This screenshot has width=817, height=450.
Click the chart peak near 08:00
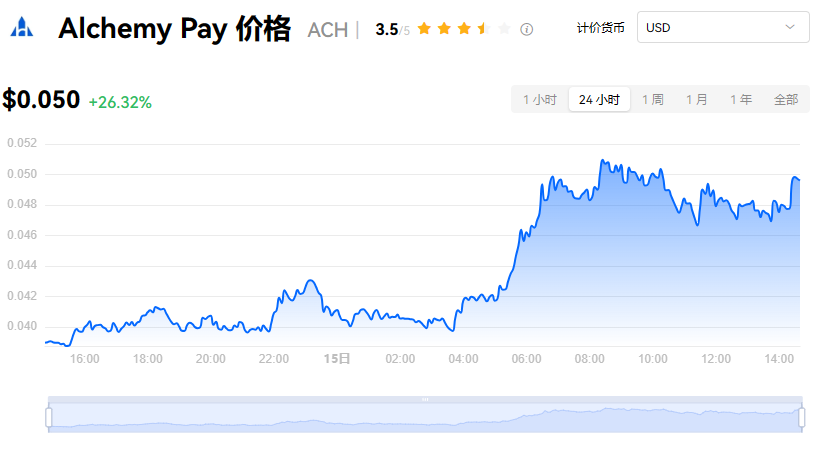[602, 160]
